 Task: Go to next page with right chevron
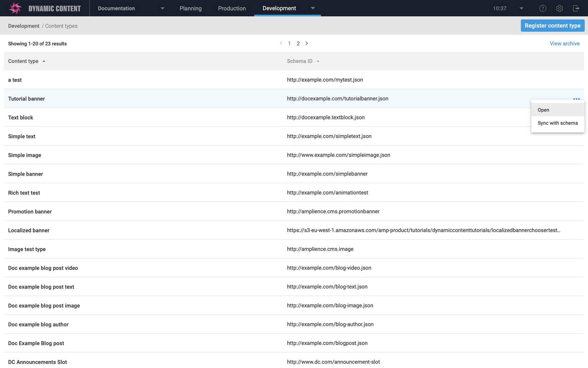[307, 43]
